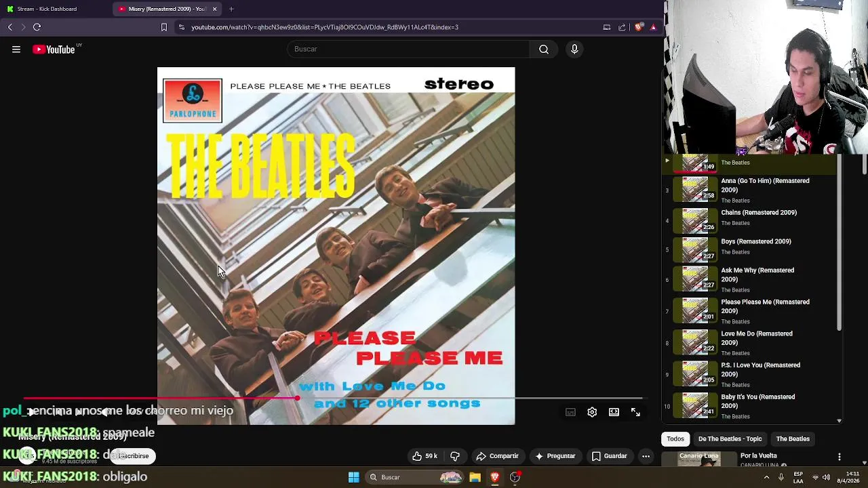This screenshot has width=868, height=488.
Task: Click the system tray microphone icon
Action: tap(781, 477)
